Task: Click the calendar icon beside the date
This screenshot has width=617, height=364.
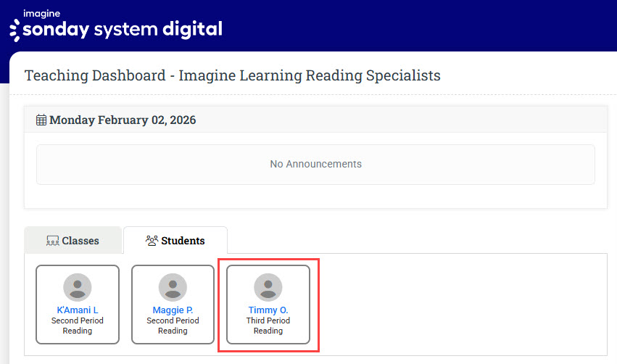Action: pos(41,120)
